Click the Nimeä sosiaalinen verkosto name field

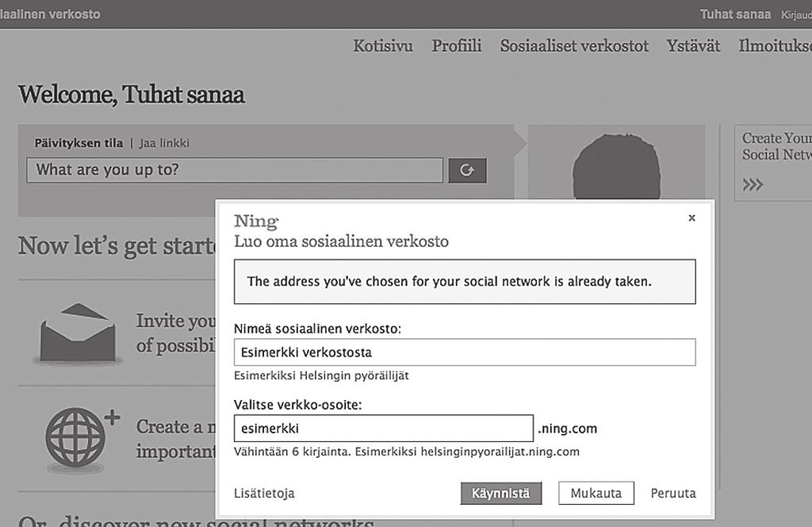[465, 352]
